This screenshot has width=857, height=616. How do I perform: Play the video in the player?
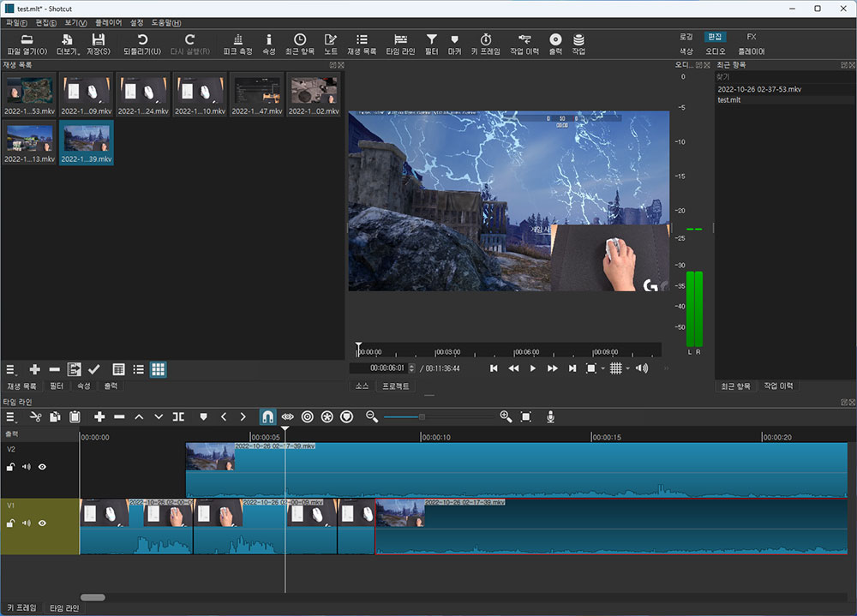[533, 368]
